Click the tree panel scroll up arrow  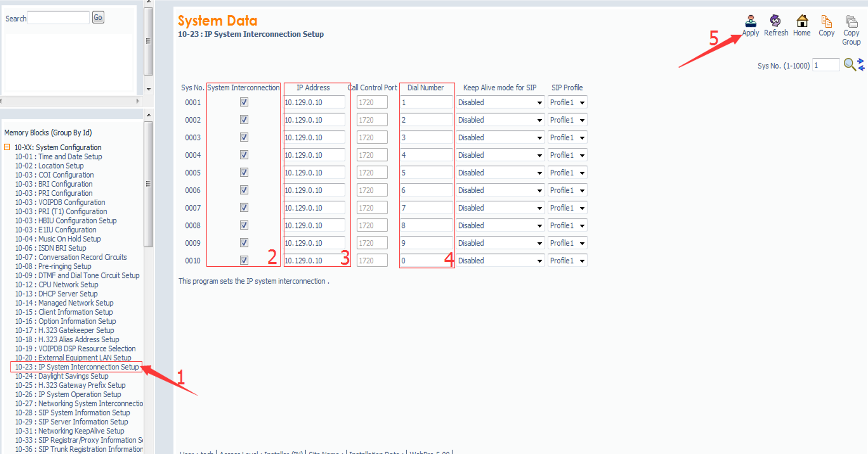click(149, 115)
